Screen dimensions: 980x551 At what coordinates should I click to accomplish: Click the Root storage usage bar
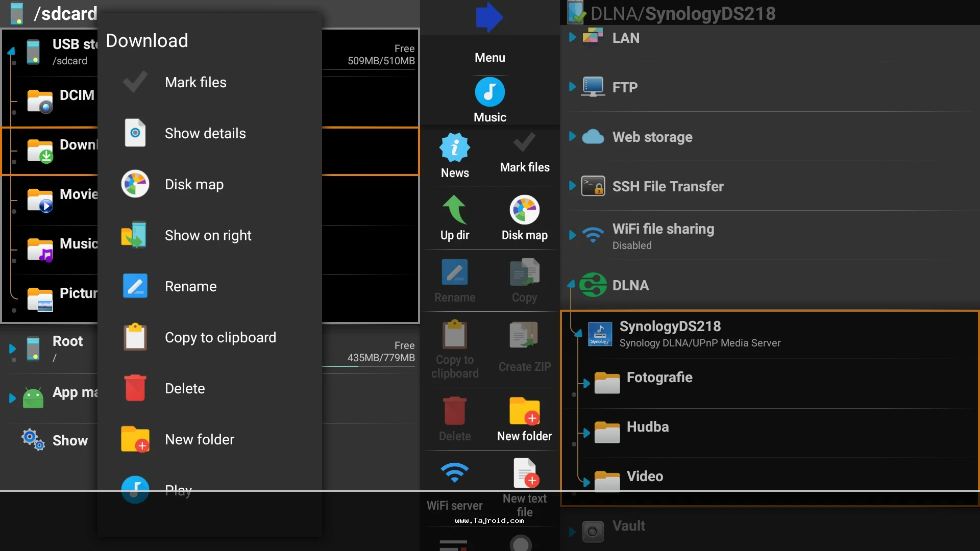click(x=370, y=366)
